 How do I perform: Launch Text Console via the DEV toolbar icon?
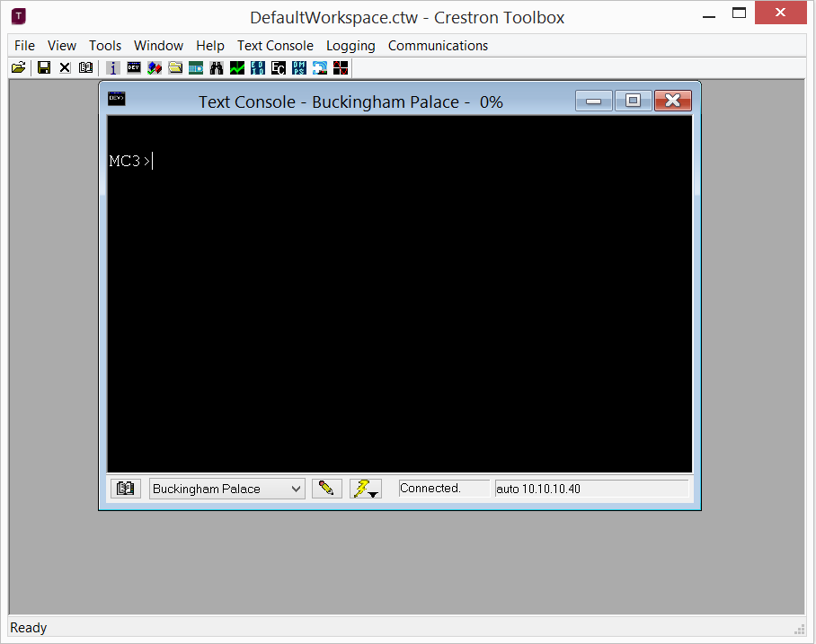(x=134, y=67)
